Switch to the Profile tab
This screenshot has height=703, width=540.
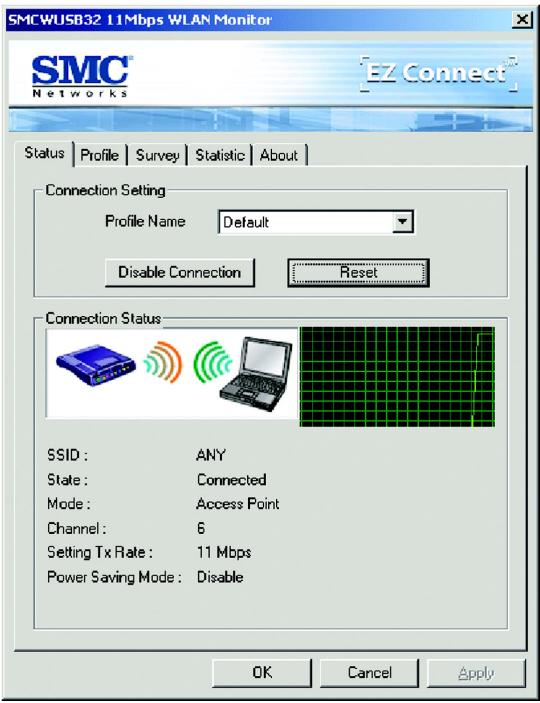[100, 156]
